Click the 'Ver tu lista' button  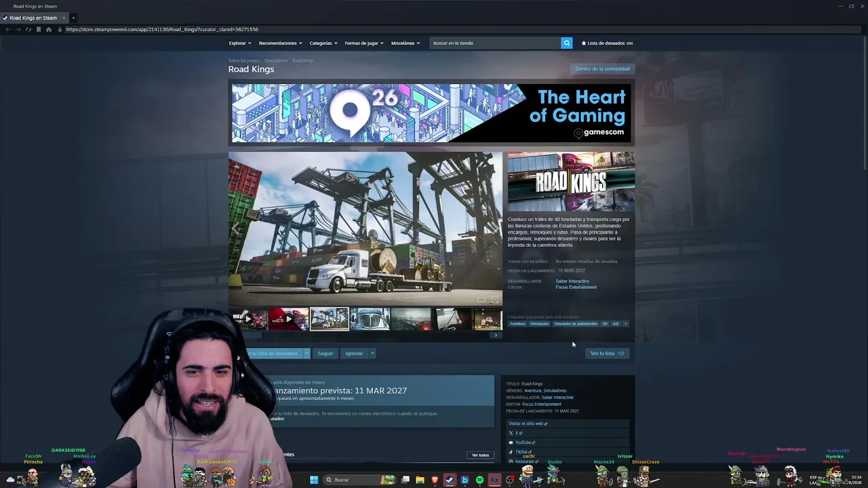[607, 353]
